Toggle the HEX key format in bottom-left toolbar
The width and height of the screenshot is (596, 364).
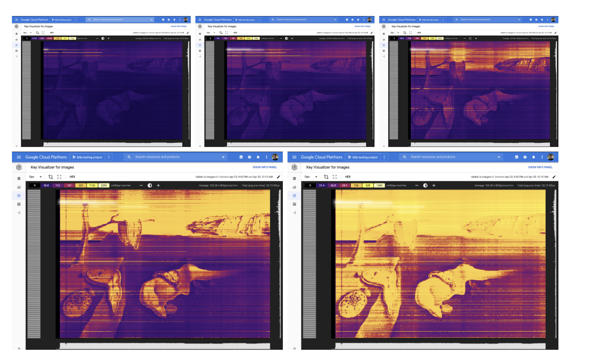72,177
